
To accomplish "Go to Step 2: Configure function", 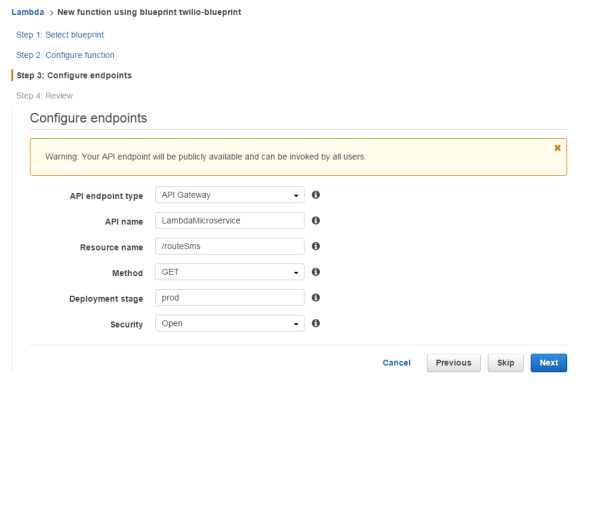I will point(65,55).
